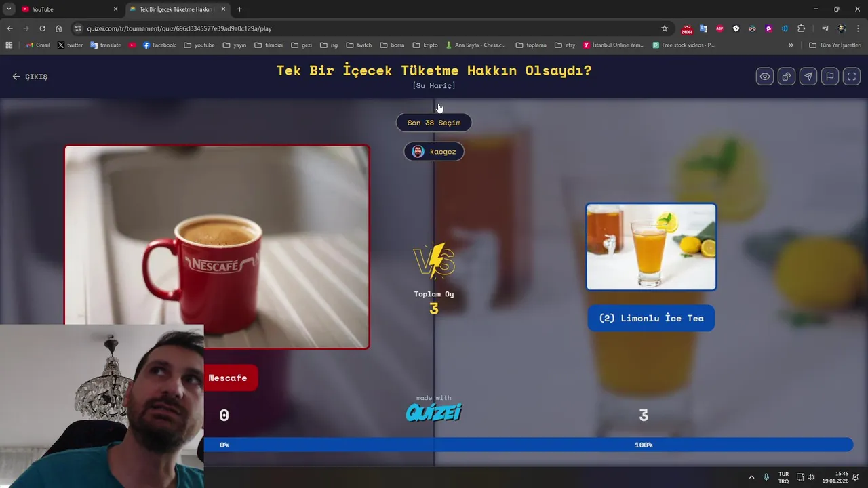The height and width of the screenshot is (488, 868).
Task: Open the volume speaker icon in taskbar
Action: [811, 477]
